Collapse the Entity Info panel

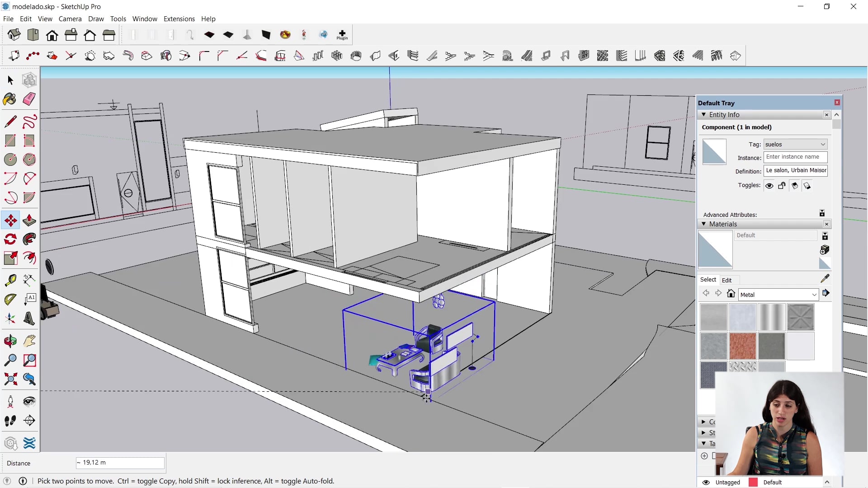[704, 114]
